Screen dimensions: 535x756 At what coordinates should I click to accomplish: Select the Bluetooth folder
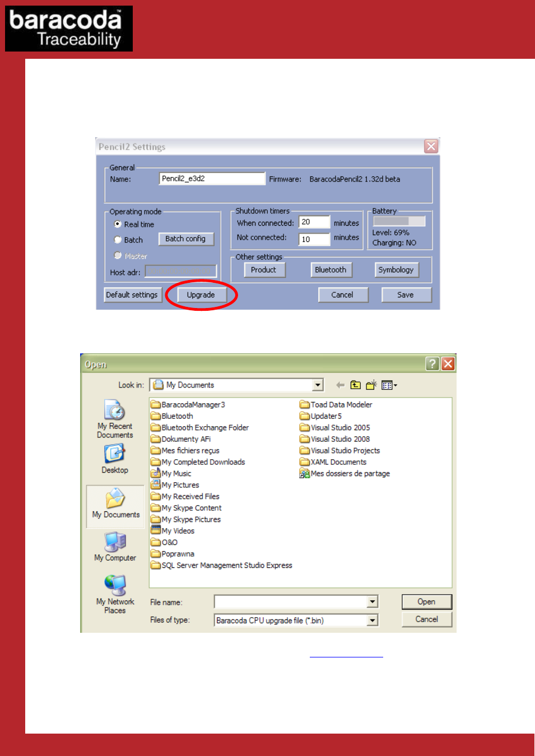pyautogui.click(x=172, y=416)
